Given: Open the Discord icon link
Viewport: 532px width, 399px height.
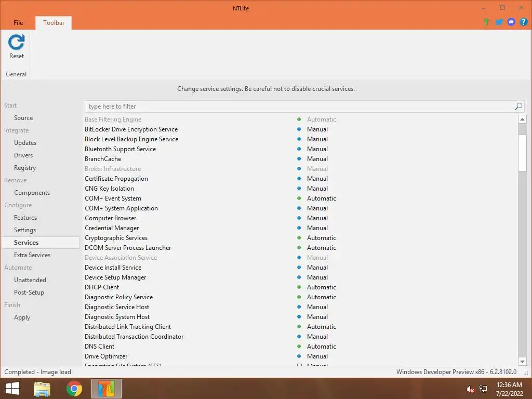Looking at the screenshot, I should click(x=511, y=22).
